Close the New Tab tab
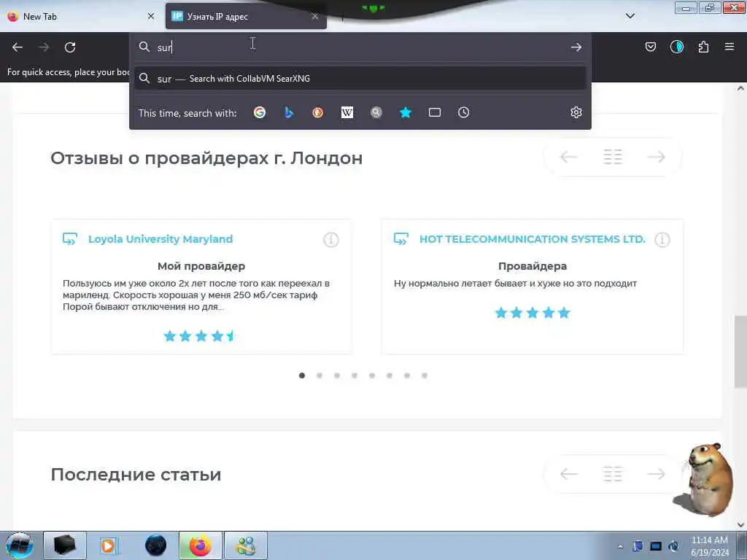 click(x=151, y=16)
